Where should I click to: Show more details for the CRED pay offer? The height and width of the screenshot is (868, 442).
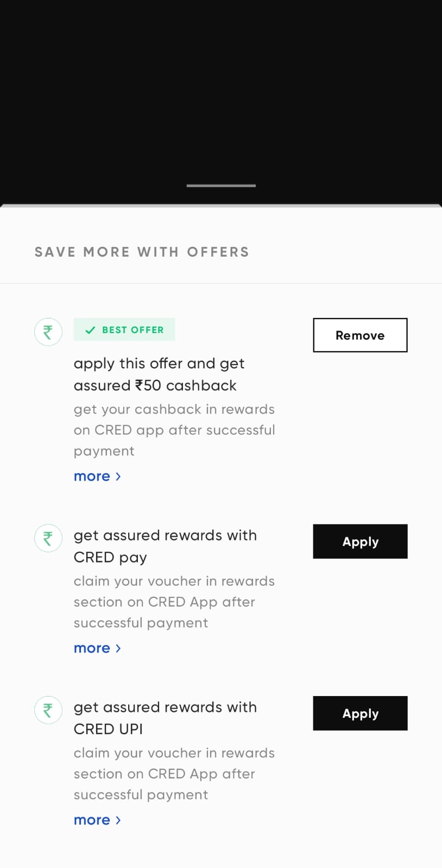tap(97, 648)
